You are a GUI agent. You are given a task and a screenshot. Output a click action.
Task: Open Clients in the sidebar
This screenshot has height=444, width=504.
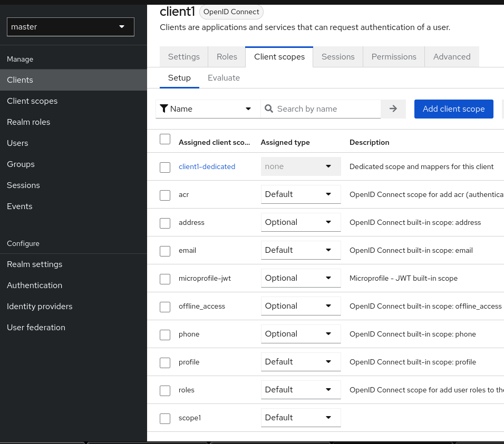[x=73, y=80]
